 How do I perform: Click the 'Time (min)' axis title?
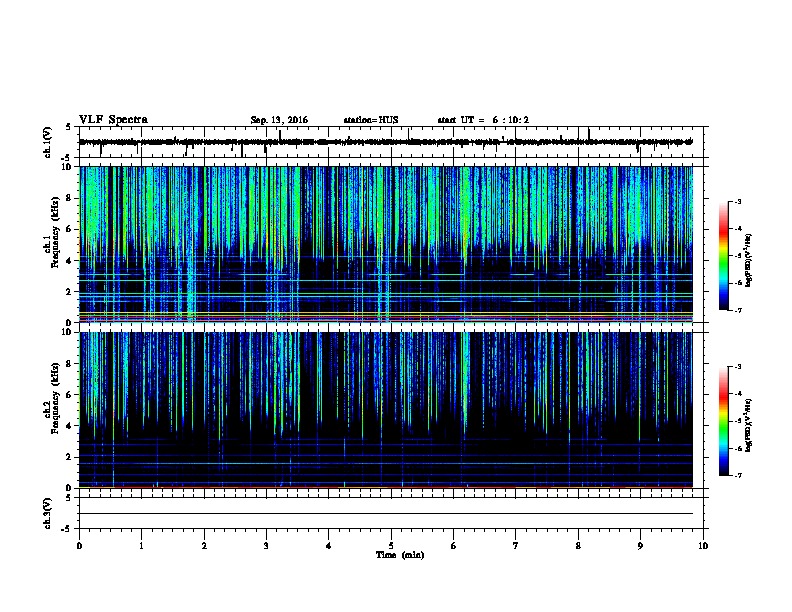point(400,555)
